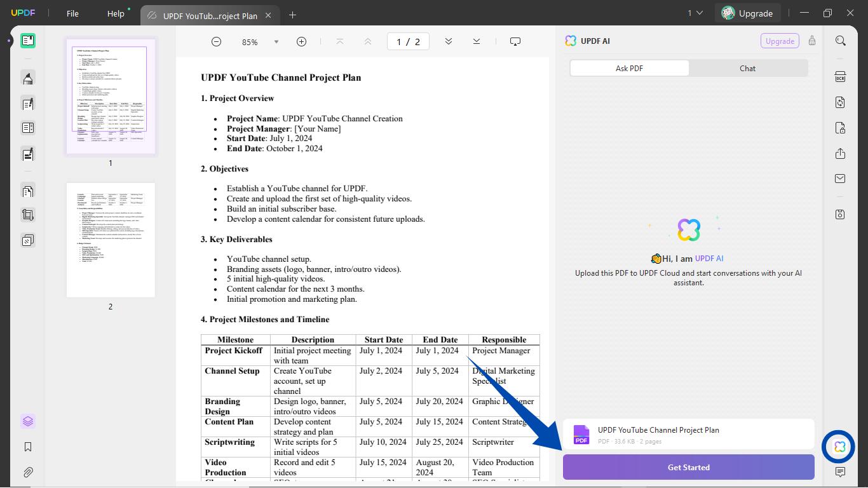
Task: Open the File menu
Action: 72,13
